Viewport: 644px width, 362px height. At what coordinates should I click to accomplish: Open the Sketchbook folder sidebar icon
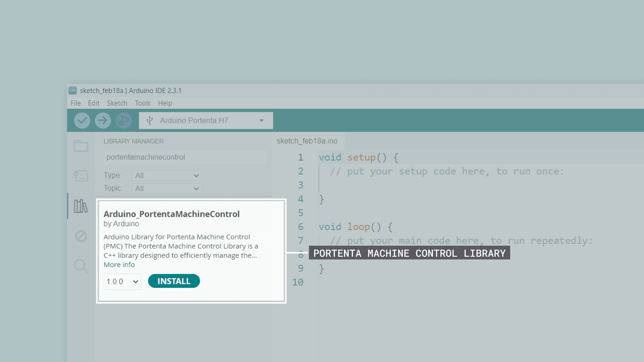81,145
